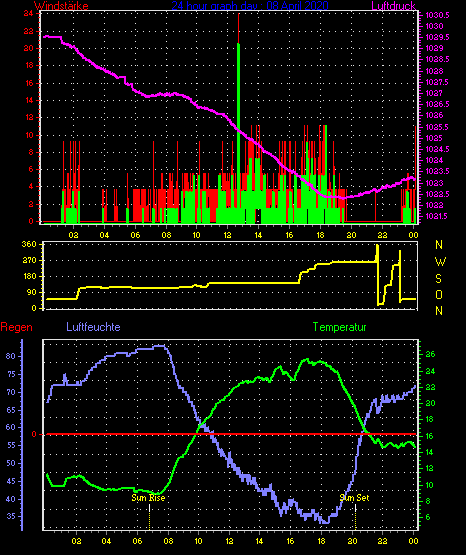Click humidity axis value 75
This screenshot has height=555, width=466.
(11, 374)
